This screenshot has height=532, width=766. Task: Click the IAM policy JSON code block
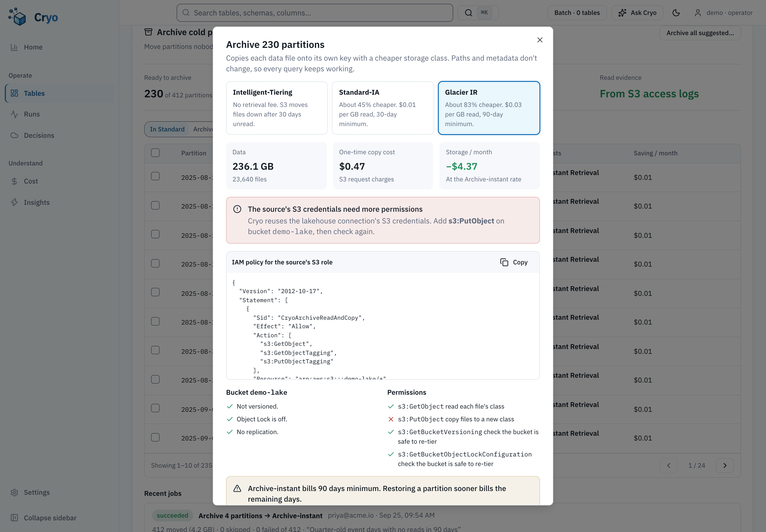tap(383, 326)
